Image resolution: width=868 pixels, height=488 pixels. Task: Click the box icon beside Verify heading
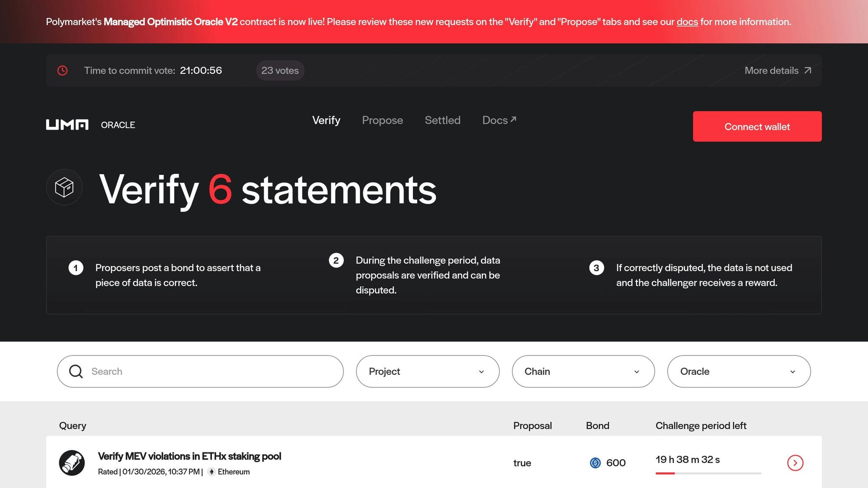64,187
